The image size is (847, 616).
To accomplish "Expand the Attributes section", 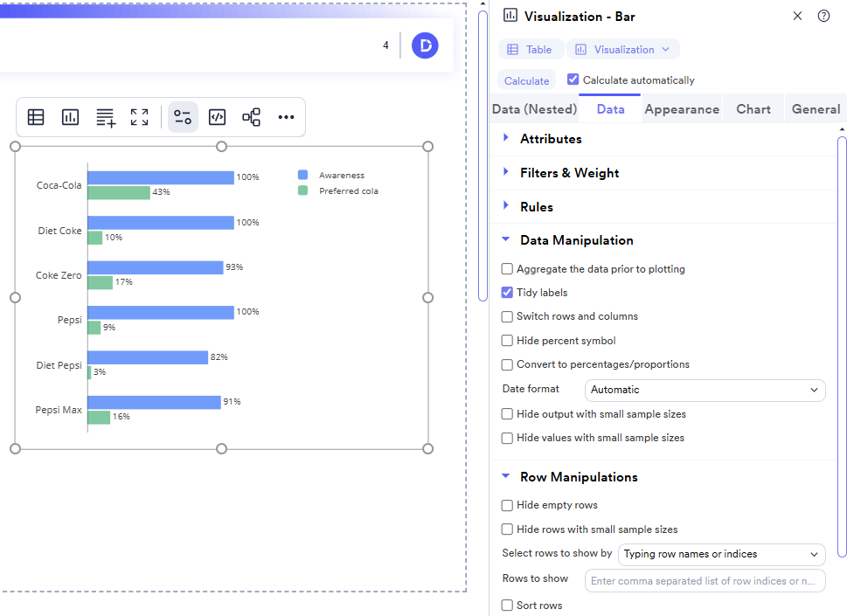I will (551, 139).
